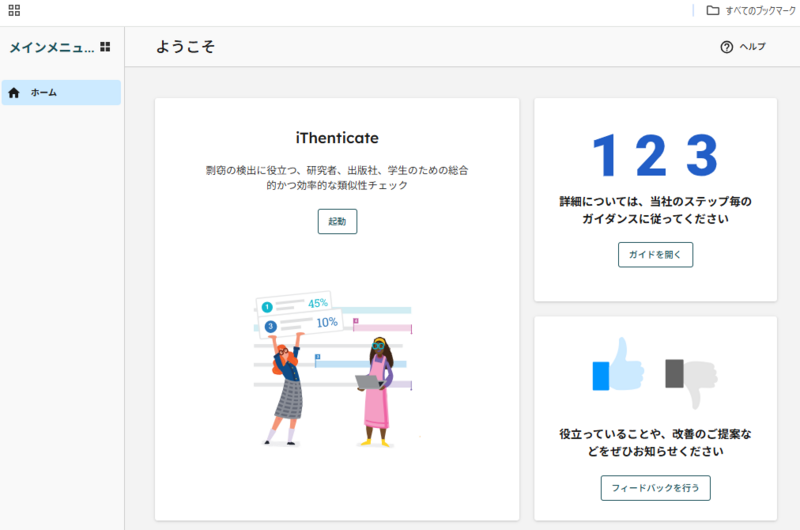
Task: Click the blue thumbs-up icon
Action: pyautogui.click(x=618, y=364)
